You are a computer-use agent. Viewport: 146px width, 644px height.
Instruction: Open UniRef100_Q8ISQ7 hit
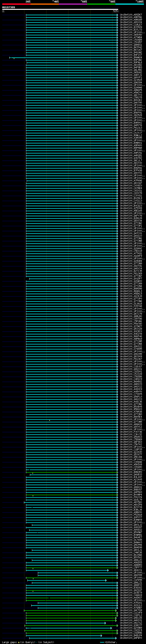tap(131, 183)
